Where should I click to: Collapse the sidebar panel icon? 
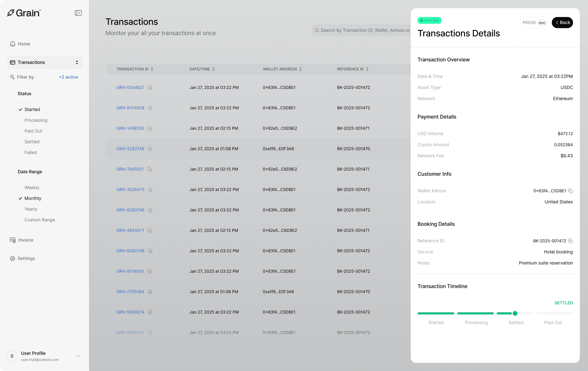[78, 13]
